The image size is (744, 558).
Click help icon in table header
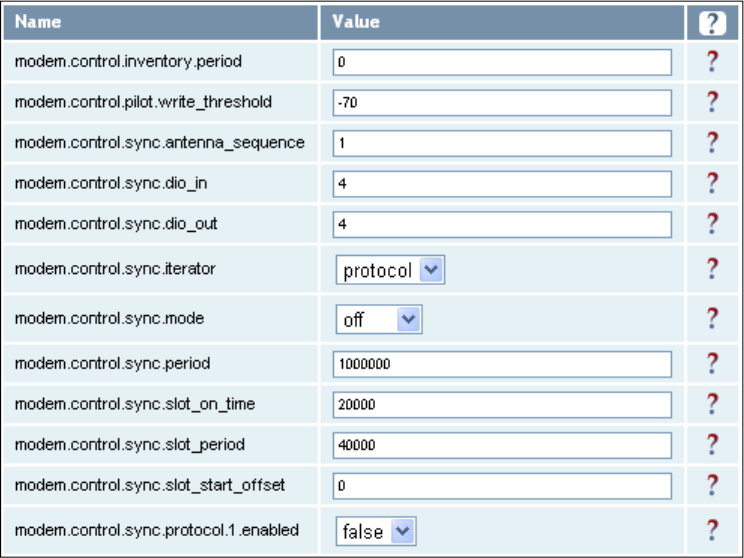click(712, 23)
